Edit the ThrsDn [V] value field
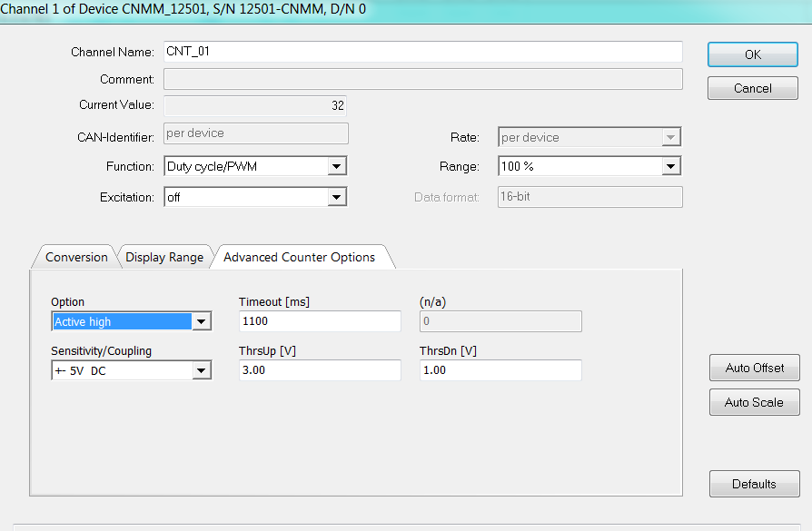812x531 pixels. pyautogui.click(x=500, y=370)
